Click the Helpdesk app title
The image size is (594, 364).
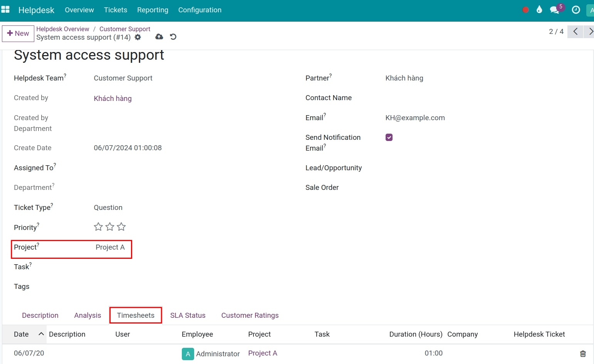[36, 10]
